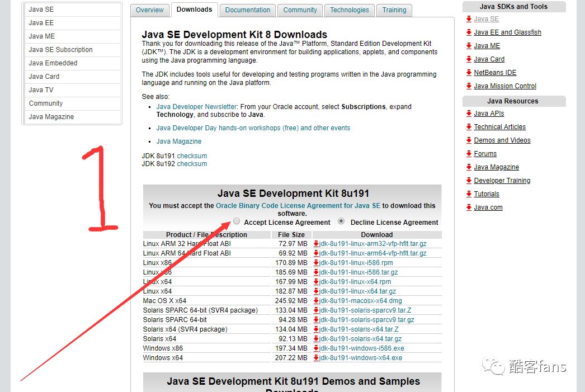This screenshot has height=392, width=585.
Task: Click the Mac OS X x64 row label
Action: tap(164, 301)
